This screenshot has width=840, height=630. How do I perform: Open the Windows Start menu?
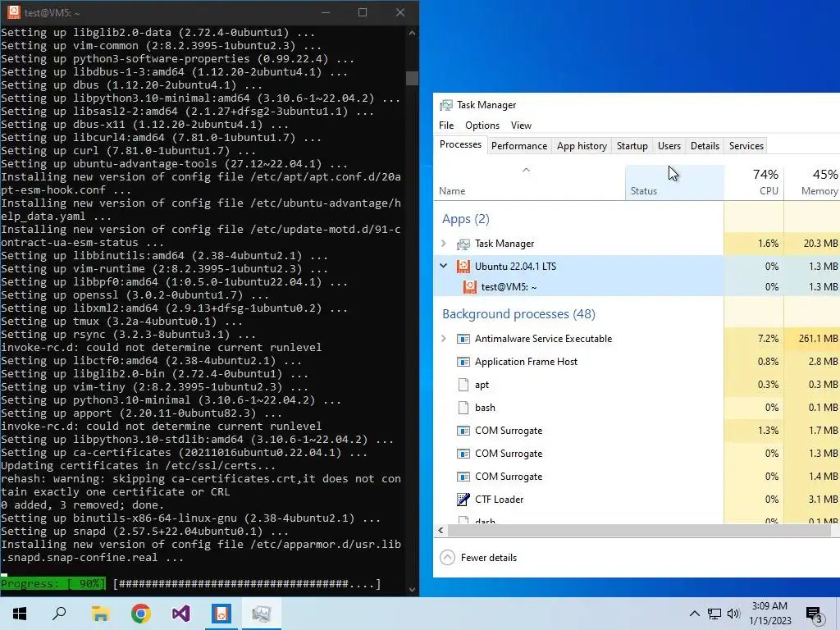20,614
